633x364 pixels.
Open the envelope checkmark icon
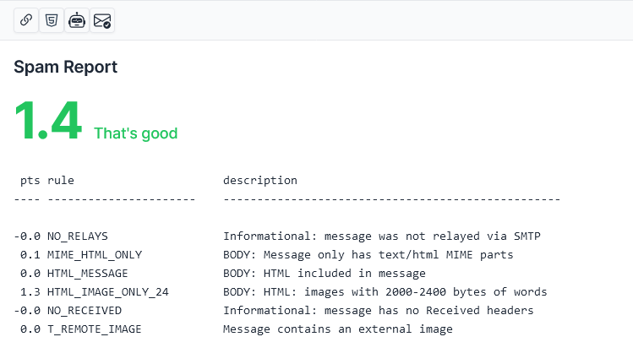pos(102,19)
